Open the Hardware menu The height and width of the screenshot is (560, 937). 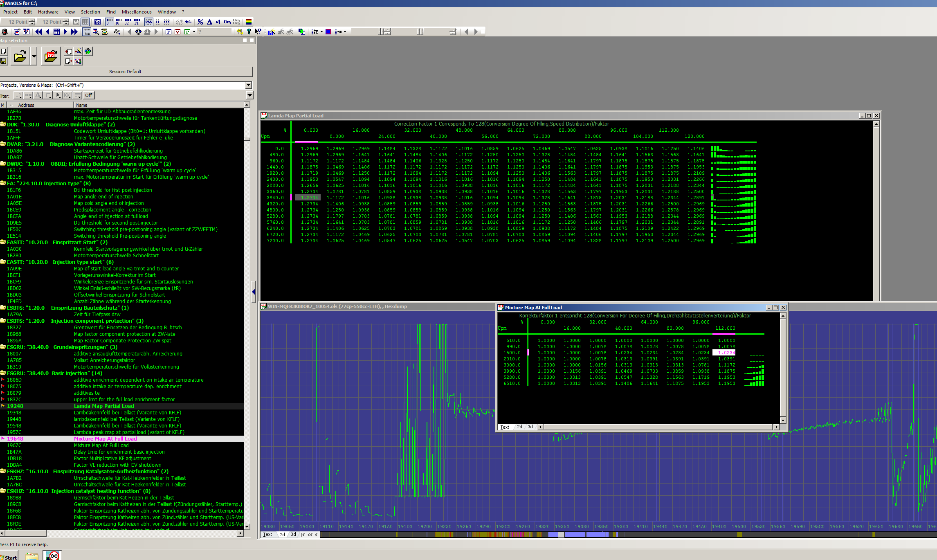[x=48, y=12]
